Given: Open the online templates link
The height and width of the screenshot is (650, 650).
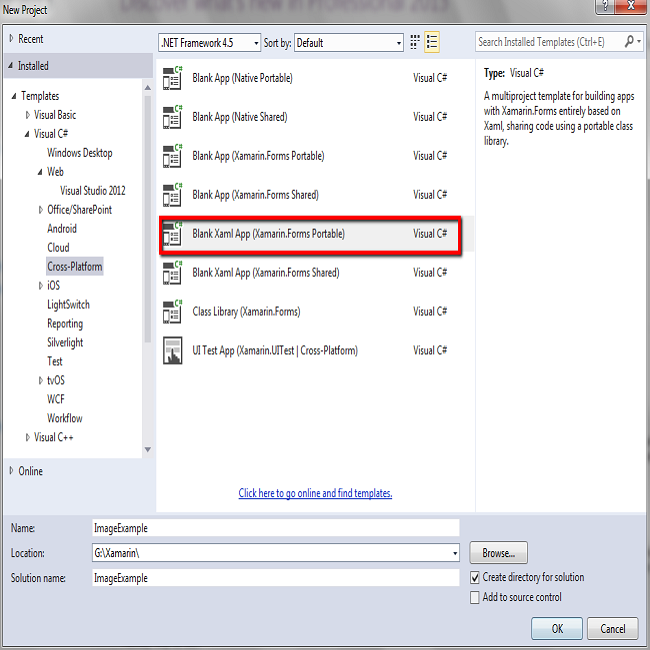Looking at the screenshot, I should click(315, 493).
